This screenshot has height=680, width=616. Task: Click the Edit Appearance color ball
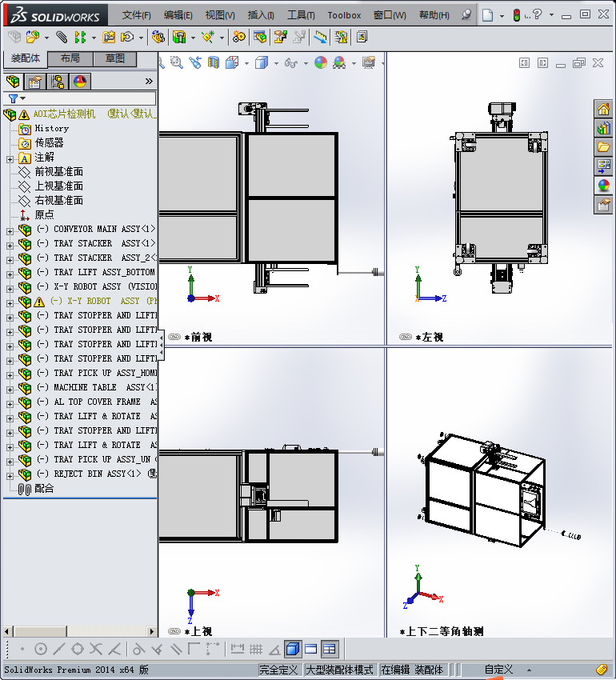click(x=321, y=63)
